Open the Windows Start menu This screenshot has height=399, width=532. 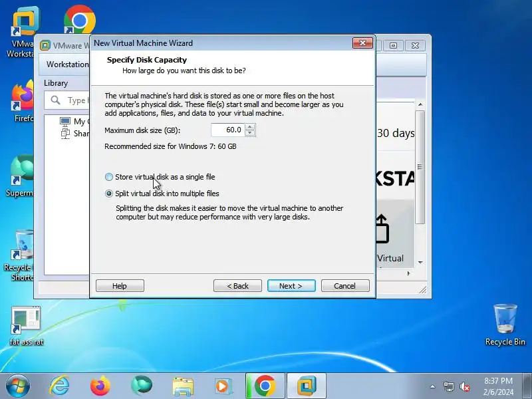pos(17,386)
